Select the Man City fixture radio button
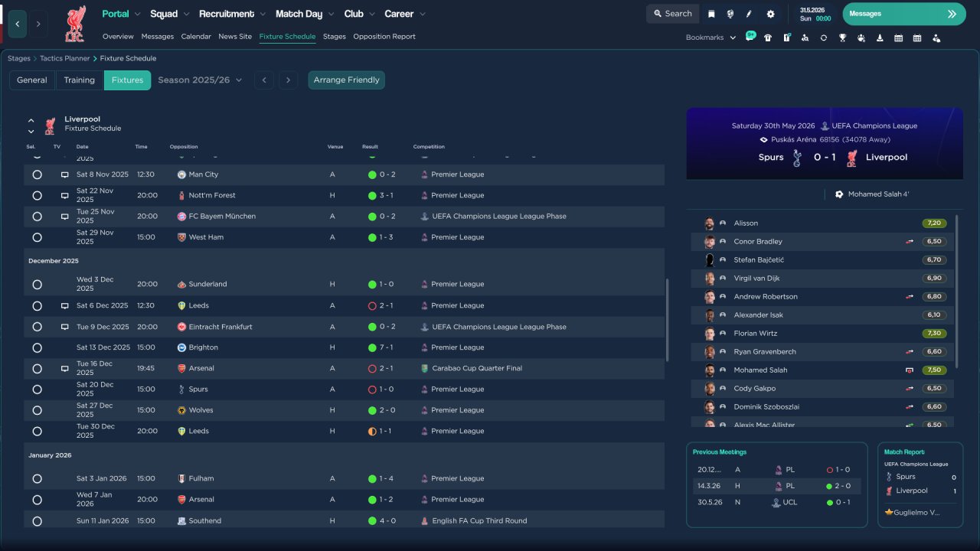 [x=37, y=174]
